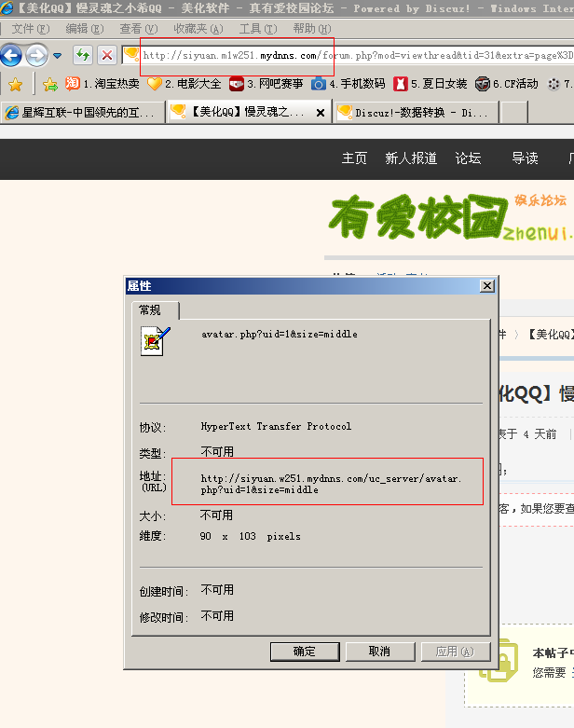The width and height of the screenshot is (574, 728).
Task: Click the Internet Explorer title bar icon
Action: [7, 7]
